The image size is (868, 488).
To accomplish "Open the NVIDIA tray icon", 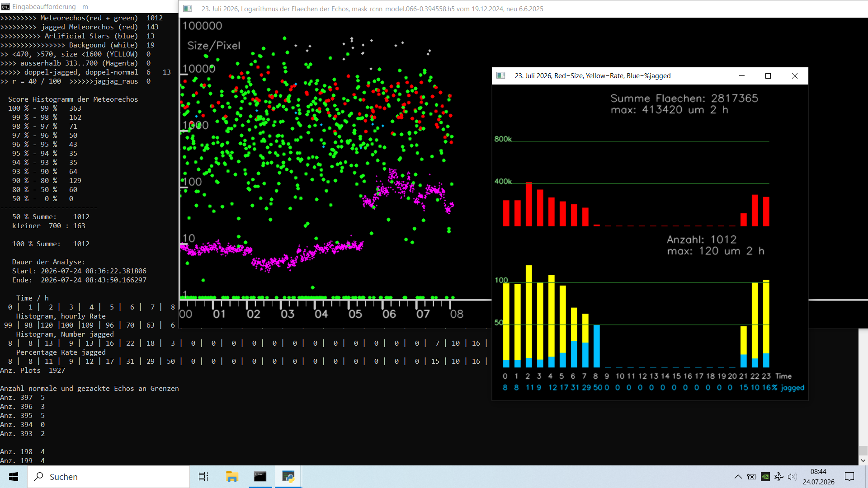I will coord(765,477).
